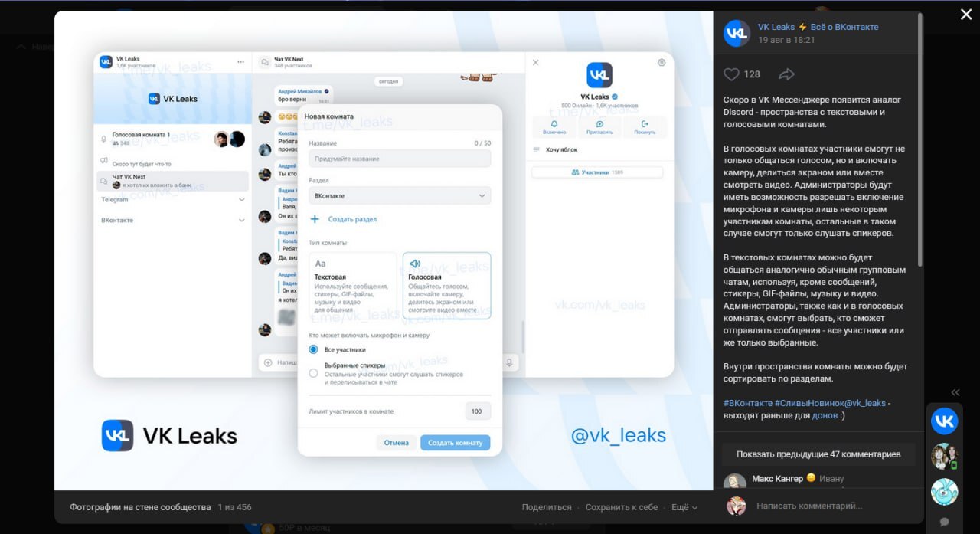The height and width of the screenshot is (534, 980).
Task: Select the Выбранные спикеры radio button
Action: [x=313, y=373]
